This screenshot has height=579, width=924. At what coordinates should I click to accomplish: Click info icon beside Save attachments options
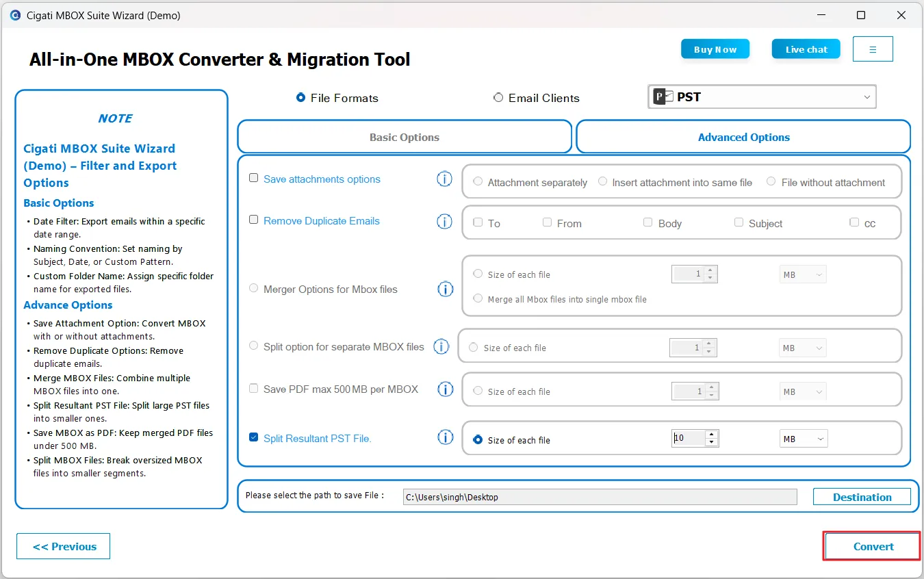(x=445, y=179)
